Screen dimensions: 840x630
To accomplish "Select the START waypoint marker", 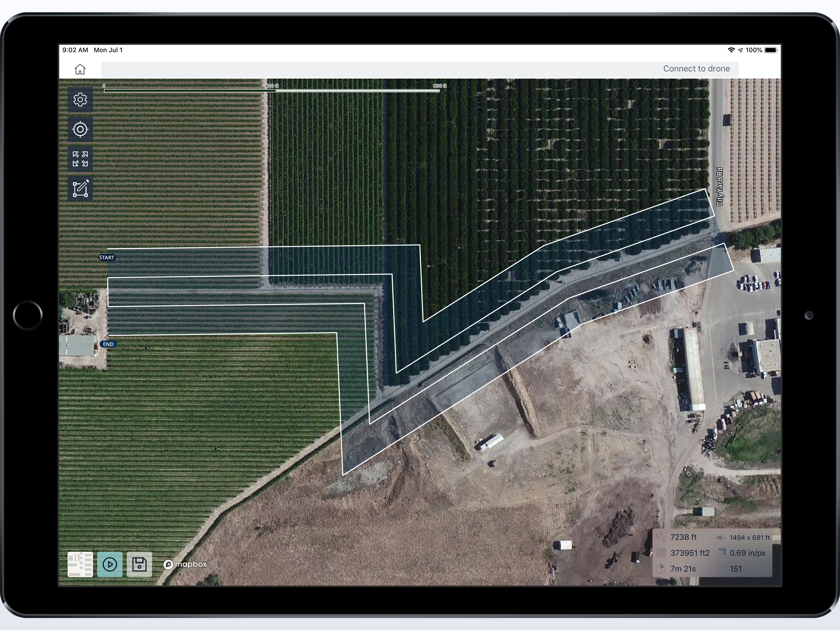I will pyautogui.click(x=107, y=257).
